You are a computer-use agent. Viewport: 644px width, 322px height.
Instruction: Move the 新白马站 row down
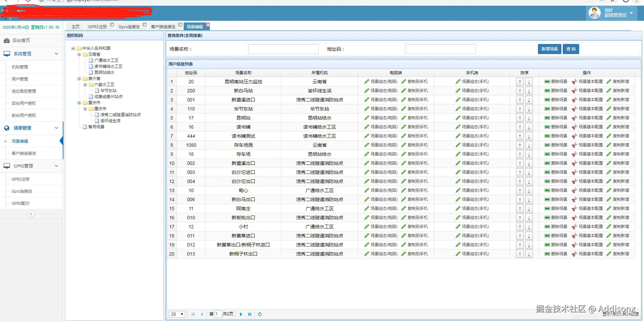pyautogui.click(x=529, y=91)
